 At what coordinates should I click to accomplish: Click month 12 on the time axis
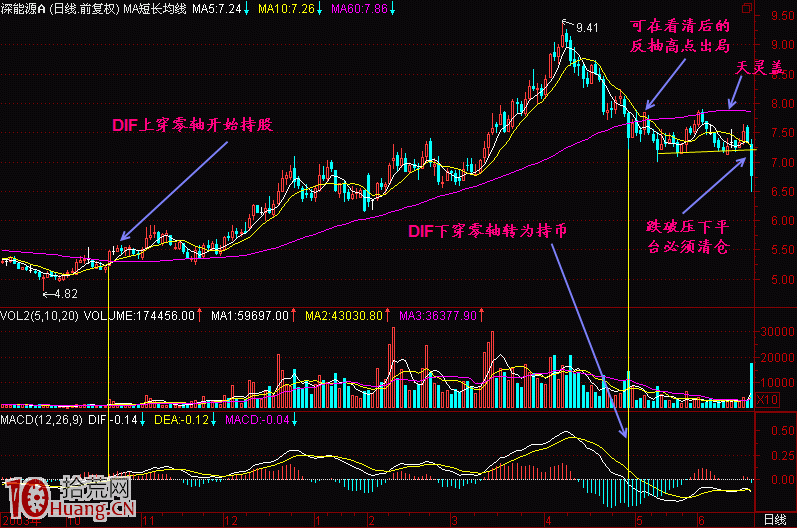(231, 521)
